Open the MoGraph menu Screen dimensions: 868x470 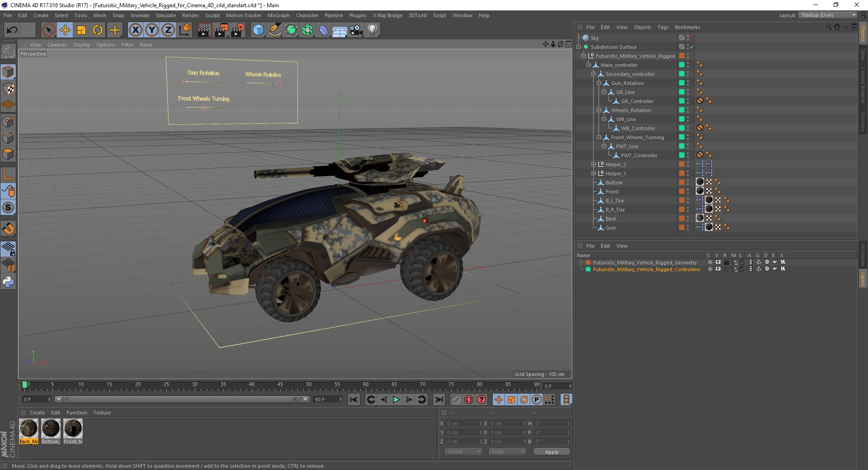coord(278,15)
